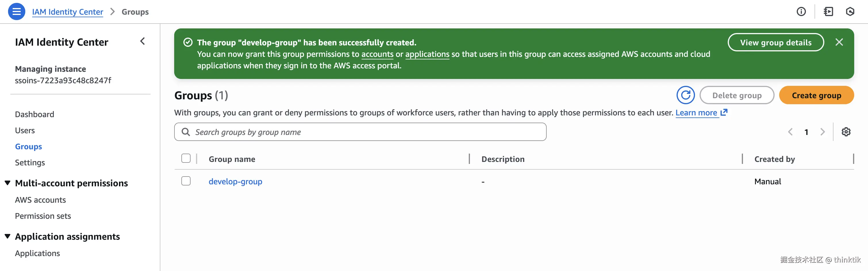Navigate to Permission sets page
Screen dimensions: 868x271
coord(43,216)
